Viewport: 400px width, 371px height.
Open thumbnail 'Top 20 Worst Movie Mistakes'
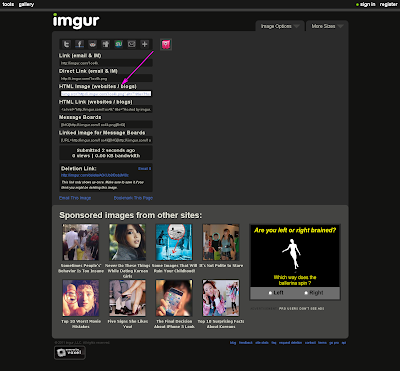[x=81, y=298]
